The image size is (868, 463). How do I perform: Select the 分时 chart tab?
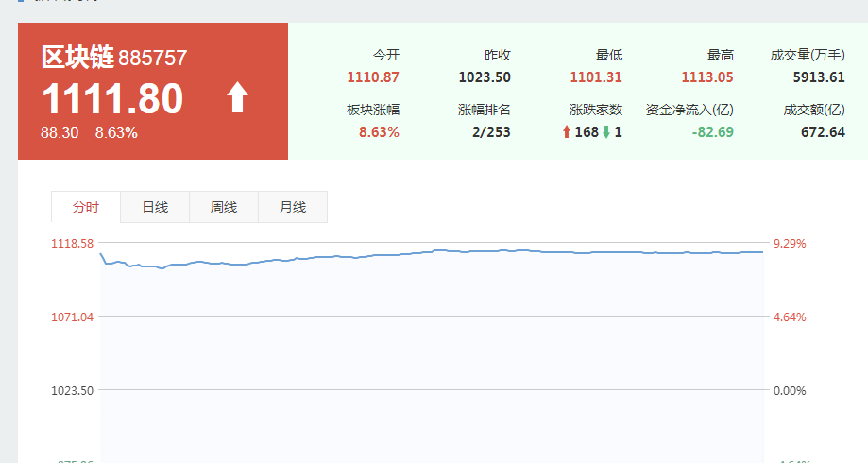[x=86, y=207]
